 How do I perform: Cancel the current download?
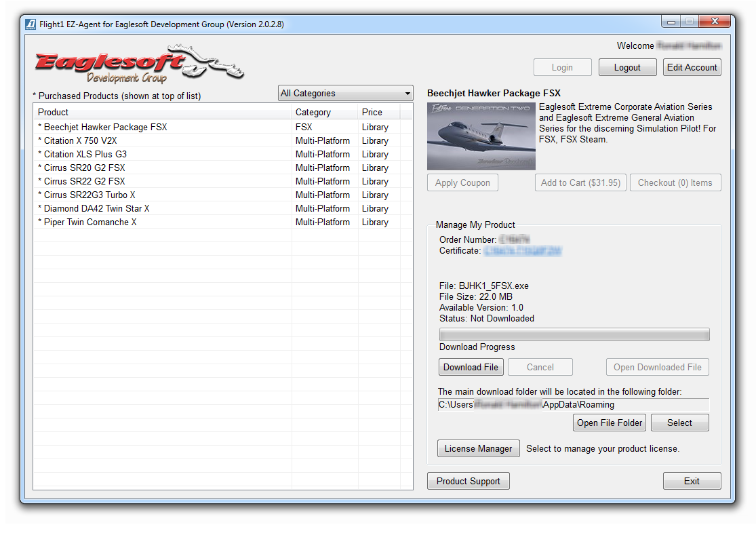click(540, 366)
